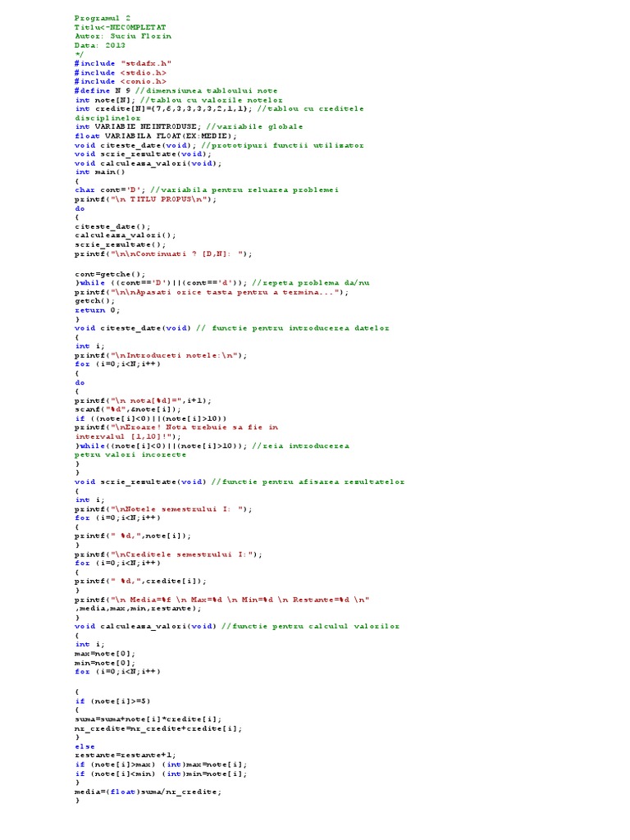630x840 pixels.
Task: Click the 'int main()' line
Action: point(99,172)
